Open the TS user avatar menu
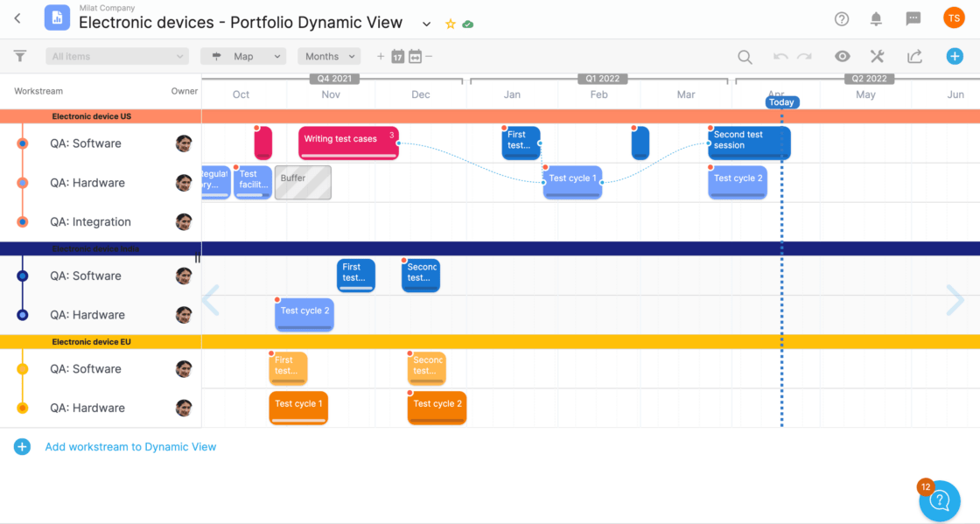The image size is (980, 524). click(x=953, y=17)
